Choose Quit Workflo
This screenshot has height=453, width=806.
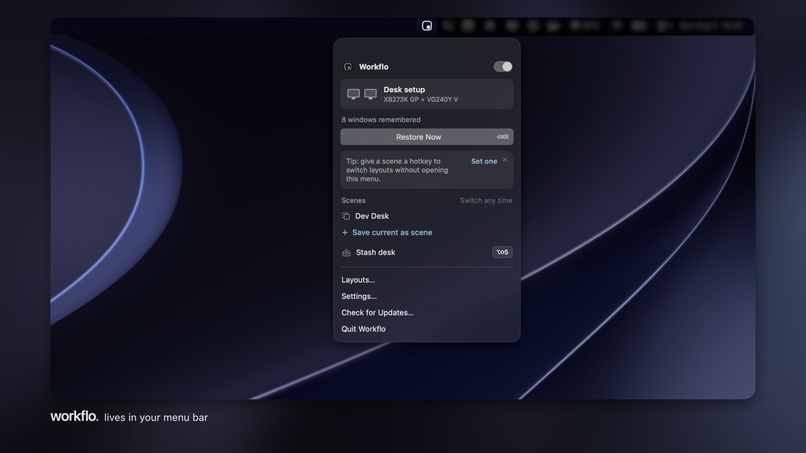pyautogui.click(x=363, y=329)
